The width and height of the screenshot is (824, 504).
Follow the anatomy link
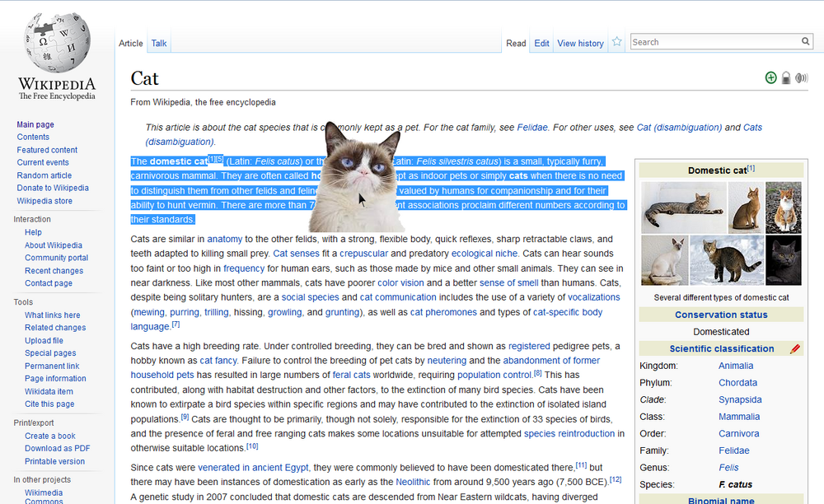(224, 239)
